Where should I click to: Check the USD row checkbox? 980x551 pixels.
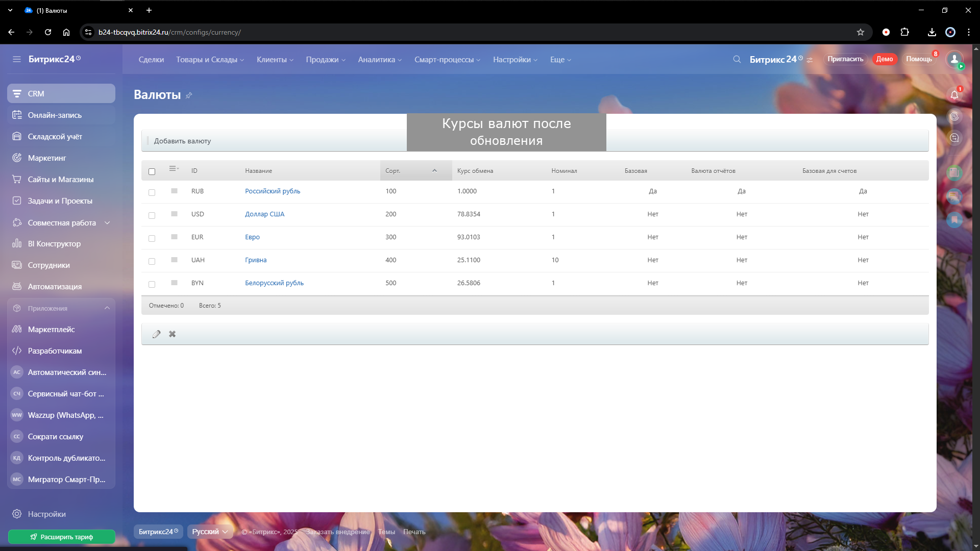[152, 215]
